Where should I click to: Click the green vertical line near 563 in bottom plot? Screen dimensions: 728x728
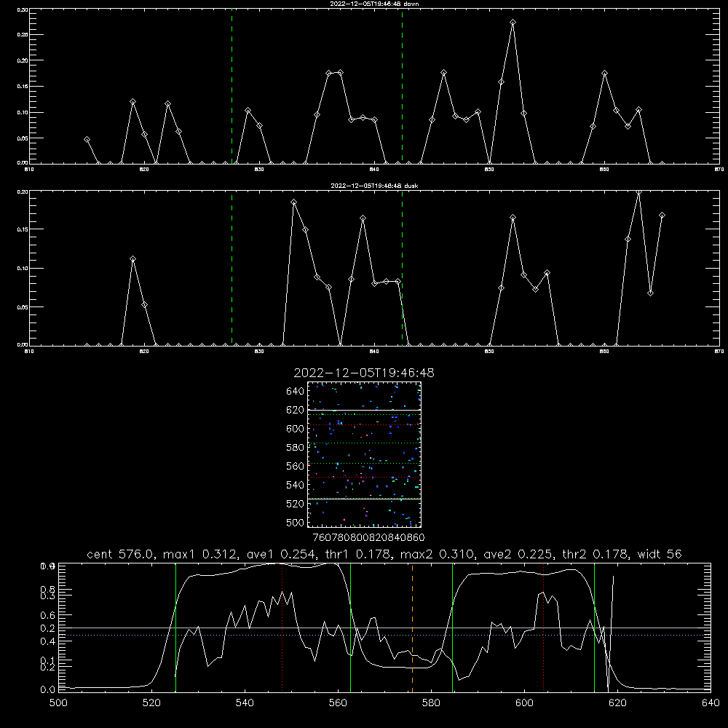point(351,628)
